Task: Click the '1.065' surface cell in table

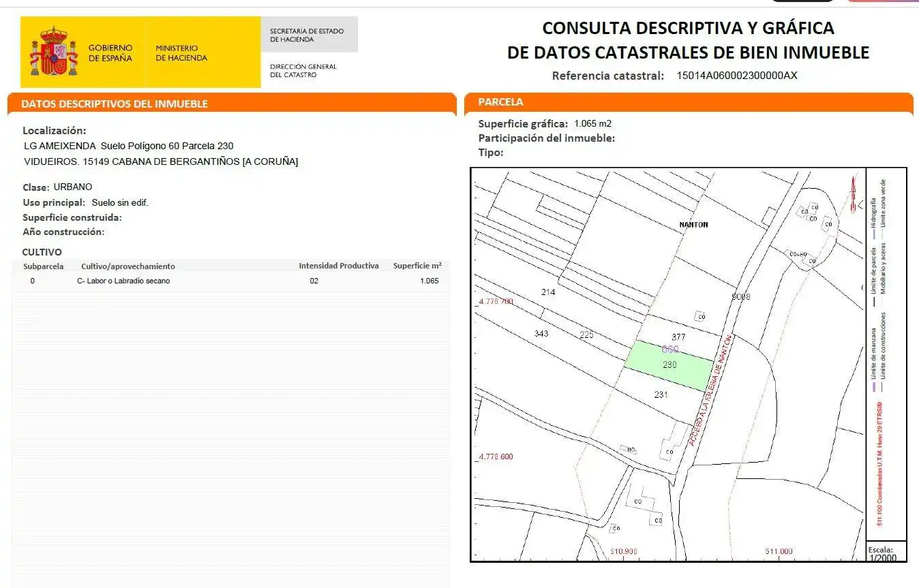Action: tap(430, 281)
